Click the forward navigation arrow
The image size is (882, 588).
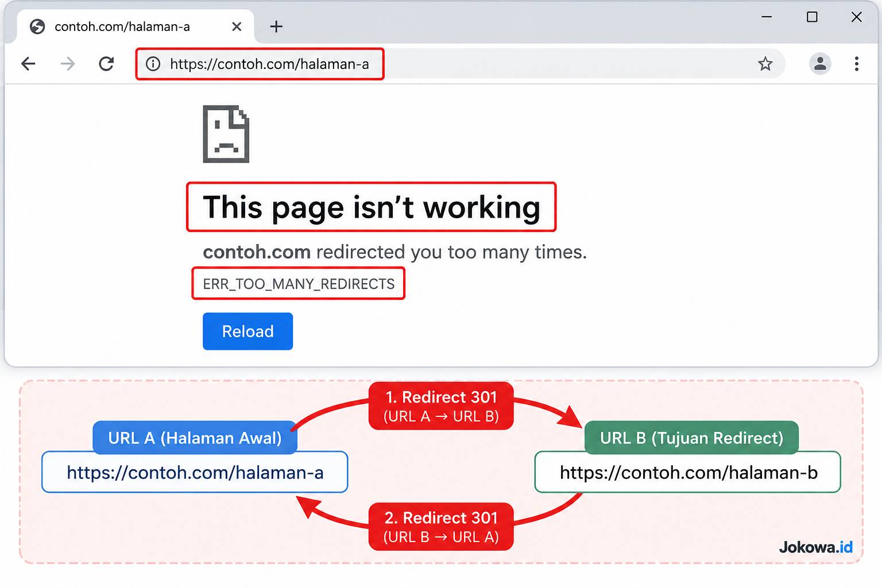(x=68, y=64)
